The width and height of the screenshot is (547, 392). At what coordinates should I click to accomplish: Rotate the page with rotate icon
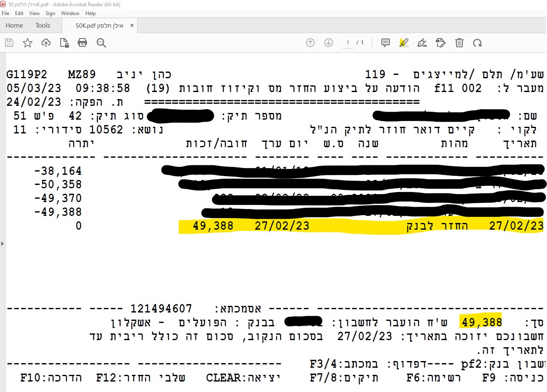[x=478, y=43]
